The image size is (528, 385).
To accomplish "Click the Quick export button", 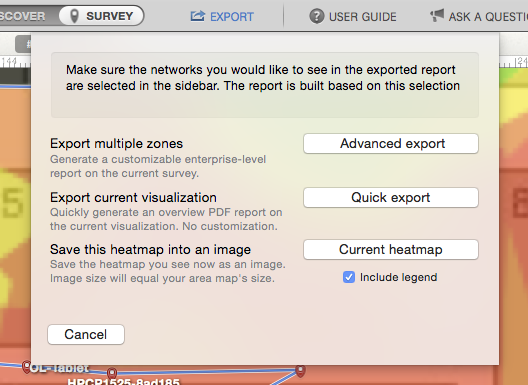I will (391, 197).
